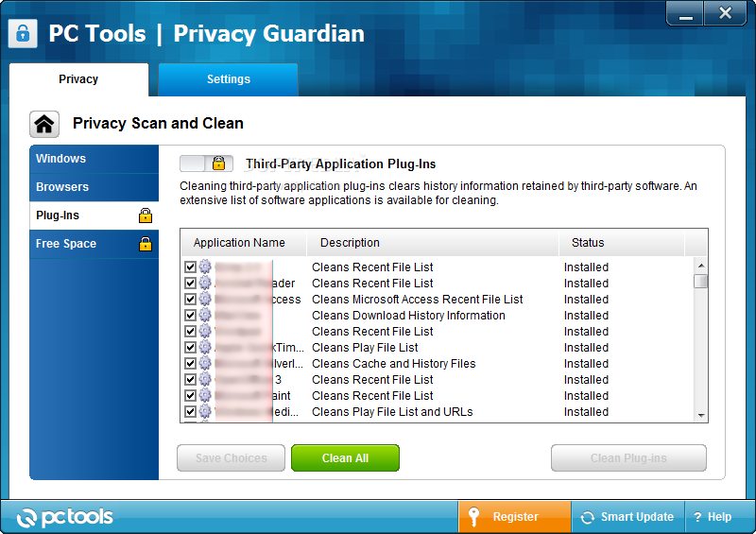Minimize the Privacy Guardian window
This screenshot has height=534, width=756.
(x=686, y=13)
